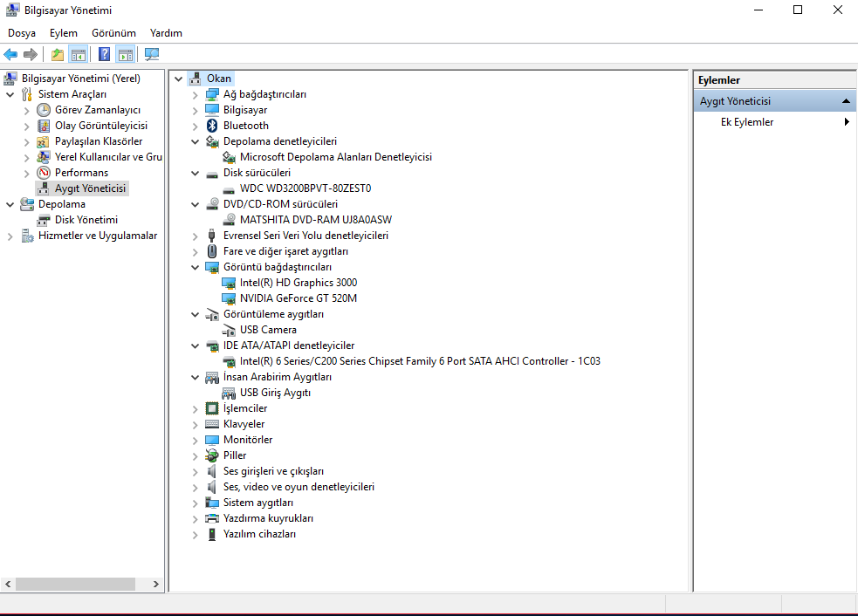
Task: Click the left pane horizontal scrollbar thumb
Action: point(76,585)
